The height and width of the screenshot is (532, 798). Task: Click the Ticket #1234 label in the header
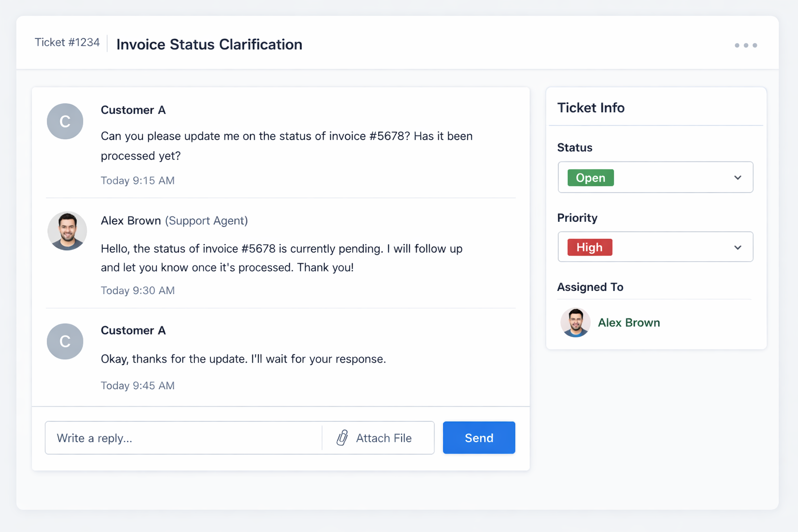pyautogui.click(x=67, y=43)
